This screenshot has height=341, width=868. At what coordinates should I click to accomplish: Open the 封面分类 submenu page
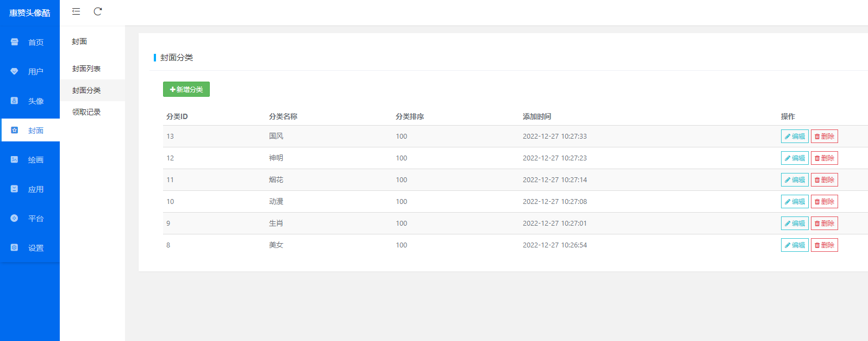pos(92,90)
